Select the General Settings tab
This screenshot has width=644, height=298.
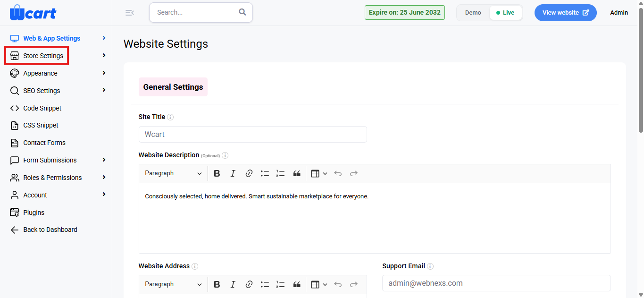pos(173,87)
